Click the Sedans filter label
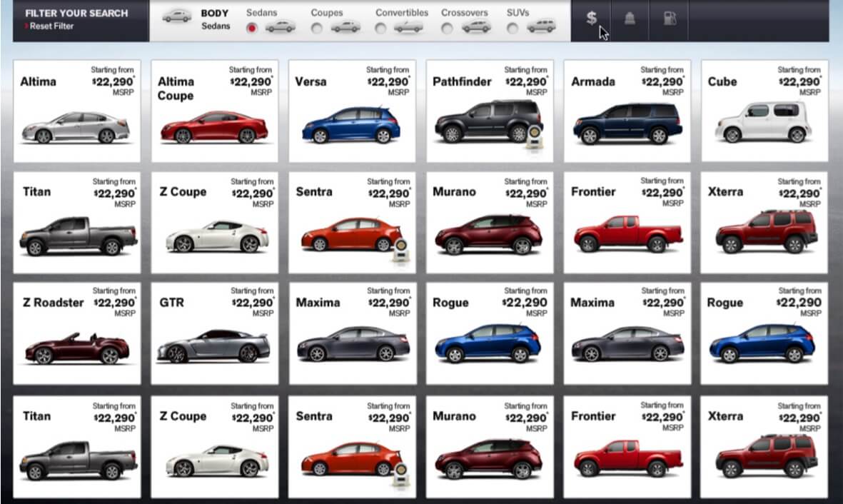843x504 pixels. [x=262, y=12]
